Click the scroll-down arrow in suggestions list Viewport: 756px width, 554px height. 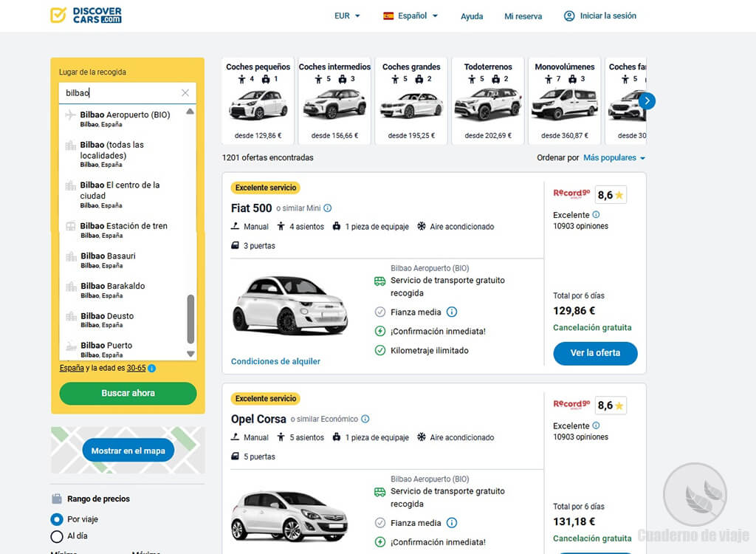coord(190,354)
